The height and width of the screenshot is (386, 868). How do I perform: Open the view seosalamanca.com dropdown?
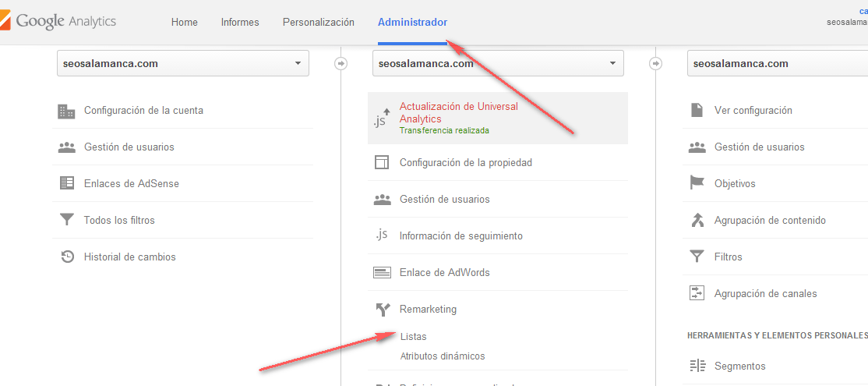(x=777, y=64)
